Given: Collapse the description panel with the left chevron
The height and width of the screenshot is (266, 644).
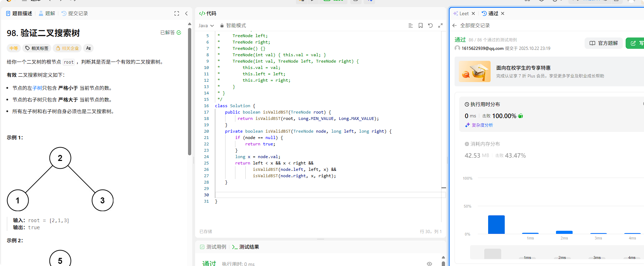Looking at the screenshot, I should (x=186, y=13).
